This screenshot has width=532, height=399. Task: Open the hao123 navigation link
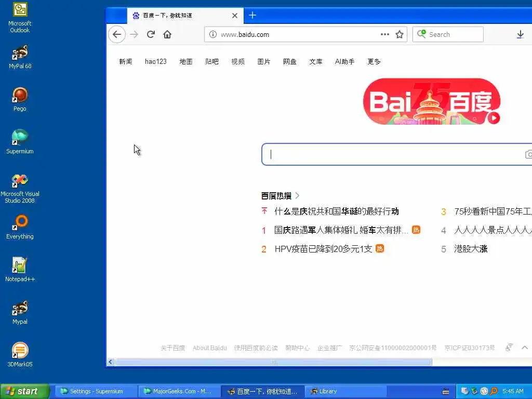156,61
